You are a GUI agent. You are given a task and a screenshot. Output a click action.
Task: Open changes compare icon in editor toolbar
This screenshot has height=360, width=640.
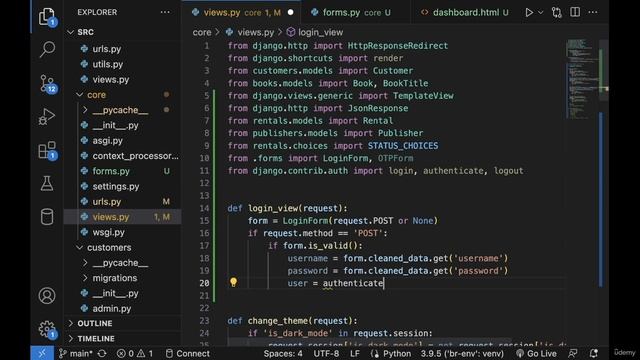coord(556,13)
